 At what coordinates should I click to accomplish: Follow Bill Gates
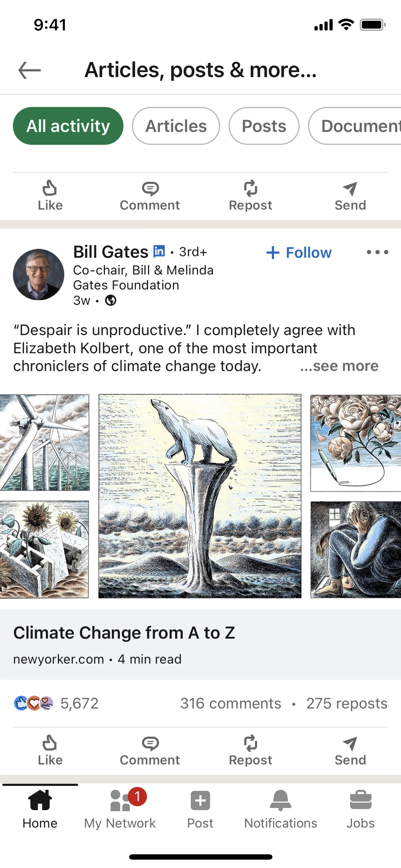coord(299,253)
